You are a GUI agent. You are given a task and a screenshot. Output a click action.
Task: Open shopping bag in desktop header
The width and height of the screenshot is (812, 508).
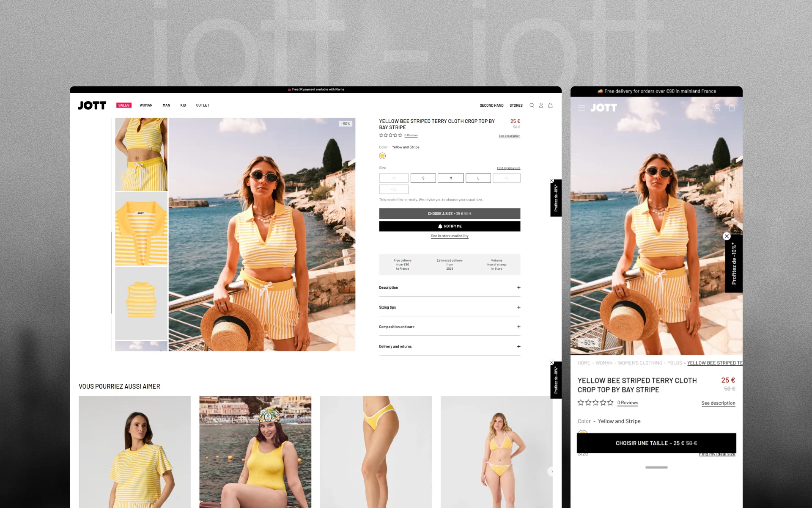pos(550,105)
